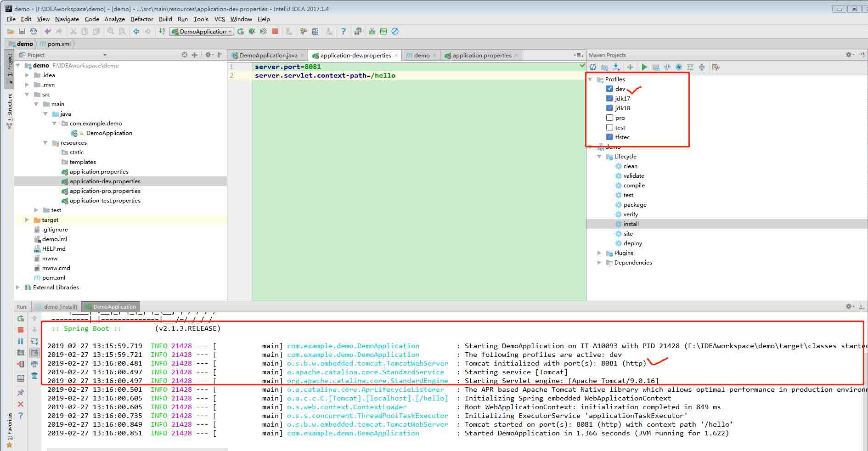This screenshot has height=451, width=868.
Task: Click the Back navigation arrow icon
Action: tap(136, 31)
